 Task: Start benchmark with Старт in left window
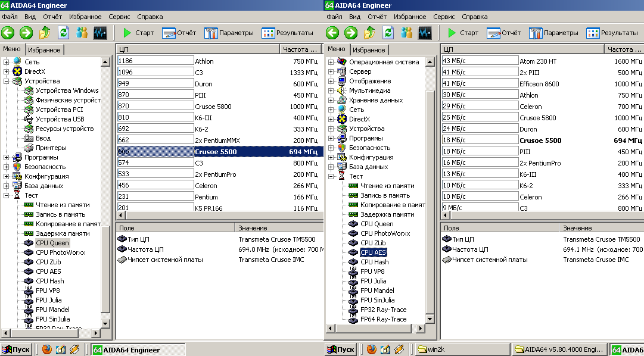138,33
